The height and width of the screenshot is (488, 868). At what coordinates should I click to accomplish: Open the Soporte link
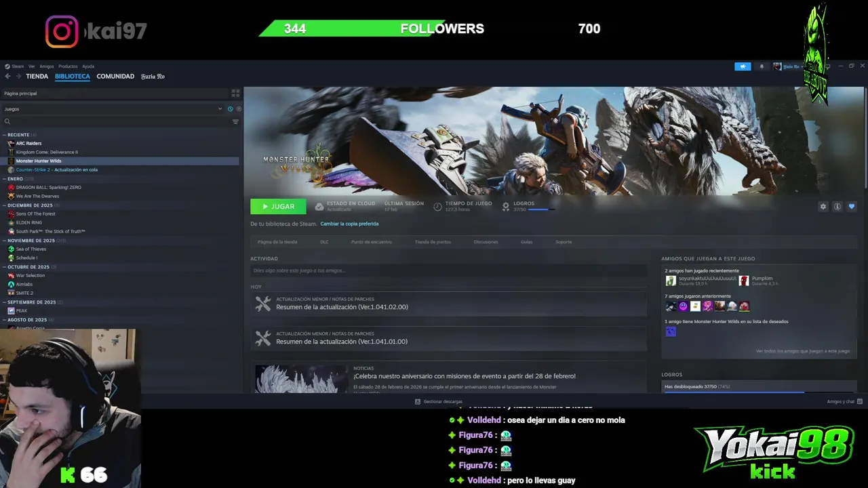pyautogui.click(x=564, y=242)
